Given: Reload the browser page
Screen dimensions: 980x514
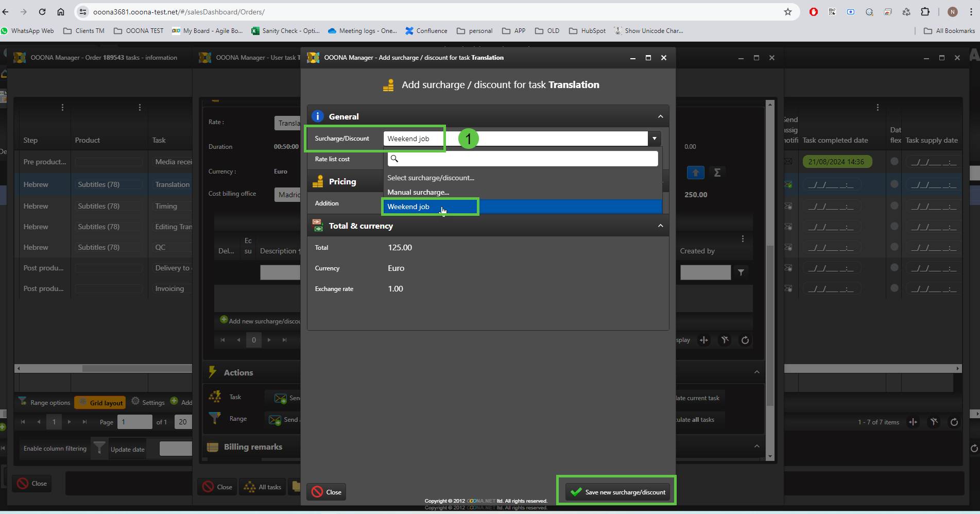Looking at the screenshot, I should tap(42, 12).
